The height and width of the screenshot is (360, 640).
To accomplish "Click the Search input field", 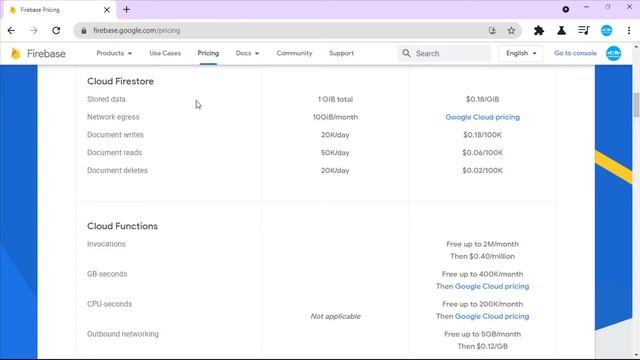I will [x=444, y=53].
